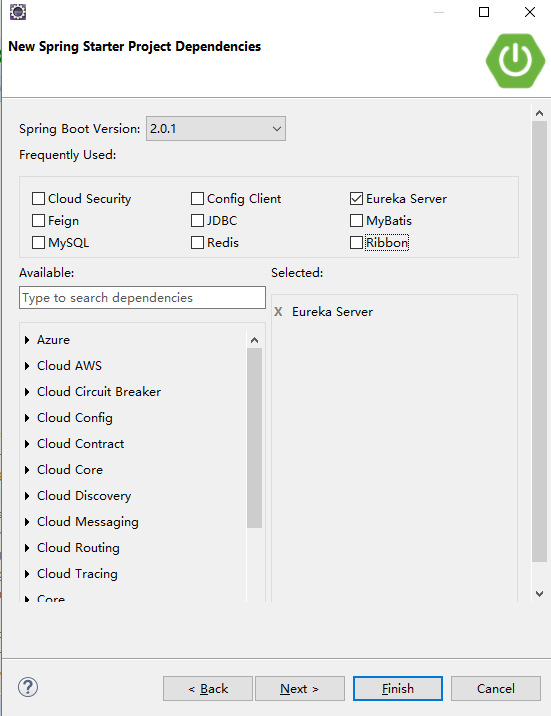Image resolution: width=551 pixels, height=716 pixels.
Task: Go back with the Back button
Action: (208, 689)
